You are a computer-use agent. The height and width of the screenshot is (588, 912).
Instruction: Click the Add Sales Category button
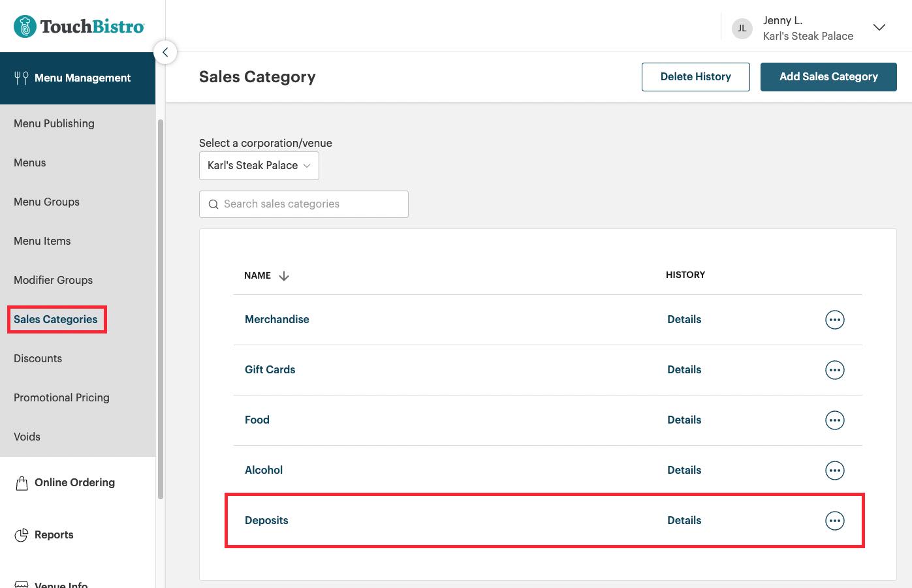828,76
